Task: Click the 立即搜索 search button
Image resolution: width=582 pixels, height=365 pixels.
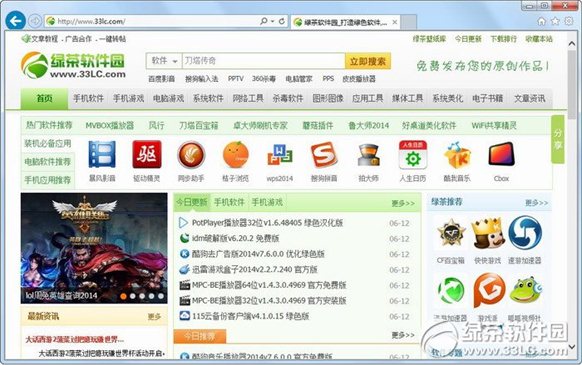Action: click(x=368, y=61)
